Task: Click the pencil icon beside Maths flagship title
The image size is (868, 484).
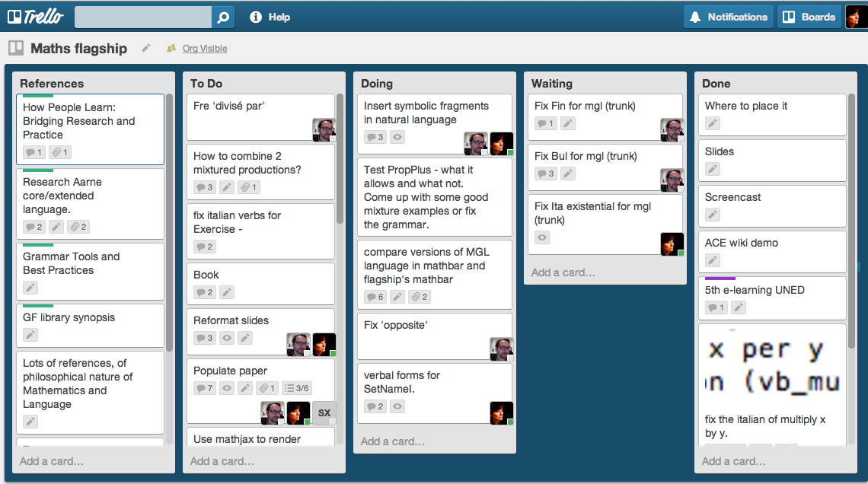Action: pos(146,48)
